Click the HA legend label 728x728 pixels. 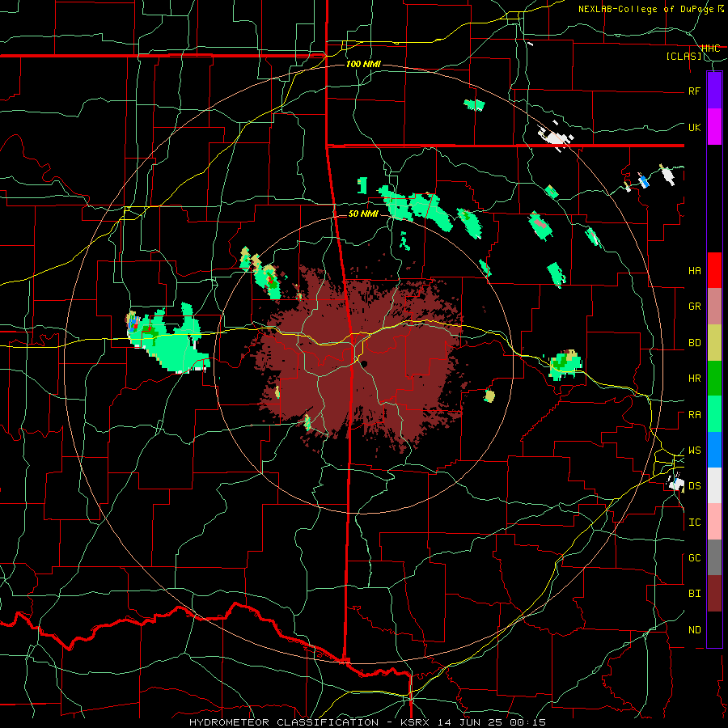[695, 271]
